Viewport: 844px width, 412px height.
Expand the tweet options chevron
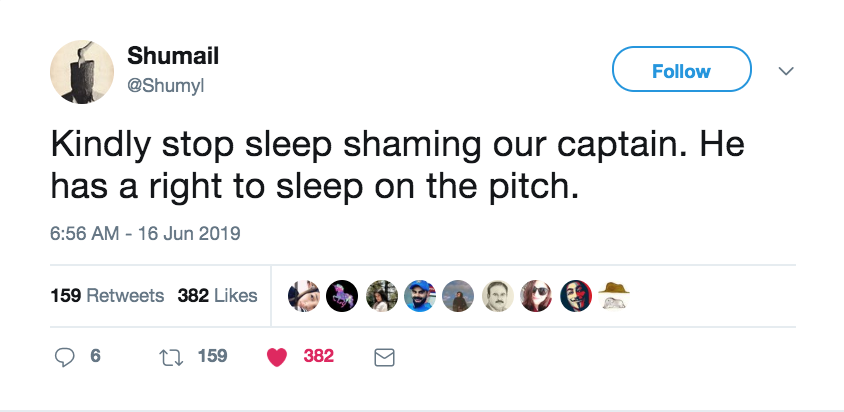point(786,72)
